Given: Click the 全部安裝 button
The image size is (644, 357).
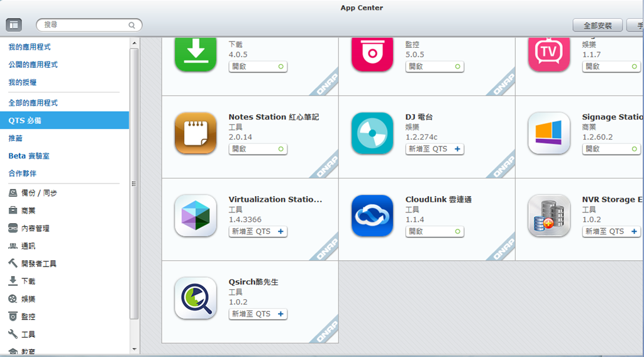Looking at the screenshot, I should coord(597,25).
